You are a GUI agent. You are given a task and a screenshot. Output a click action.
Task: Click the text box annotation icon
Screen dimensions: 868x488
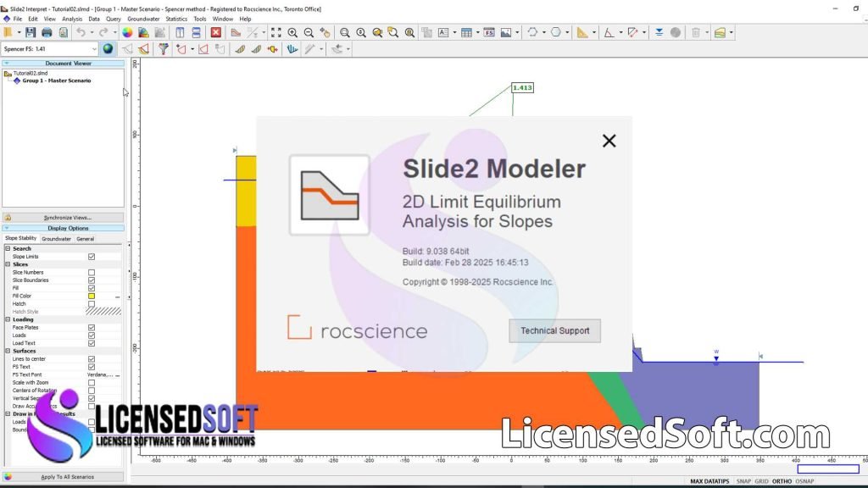click(x=443, y=33)
